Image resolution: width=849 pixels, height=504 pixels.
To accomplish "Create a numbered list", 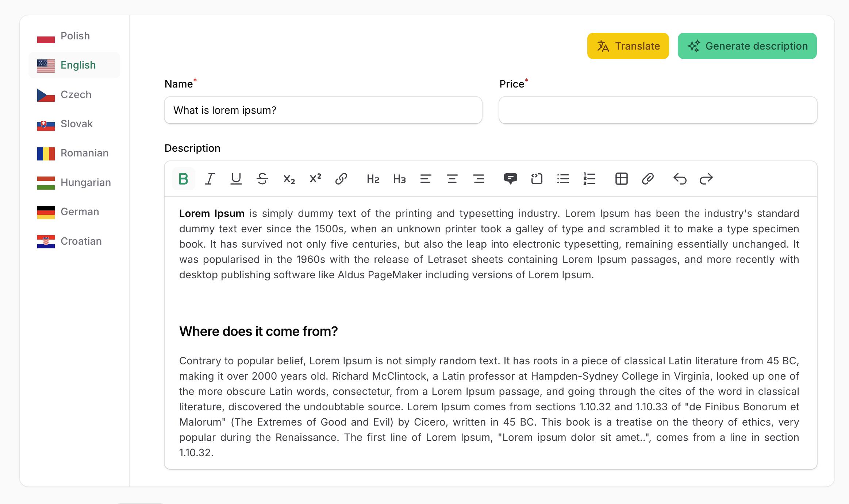I will 589,179.
